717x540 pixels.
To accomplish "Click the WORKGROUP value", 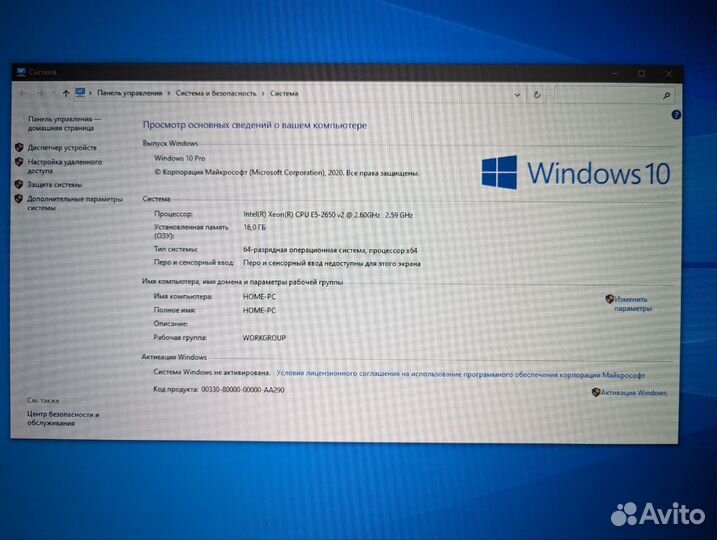I will click(x=264, y=337).
